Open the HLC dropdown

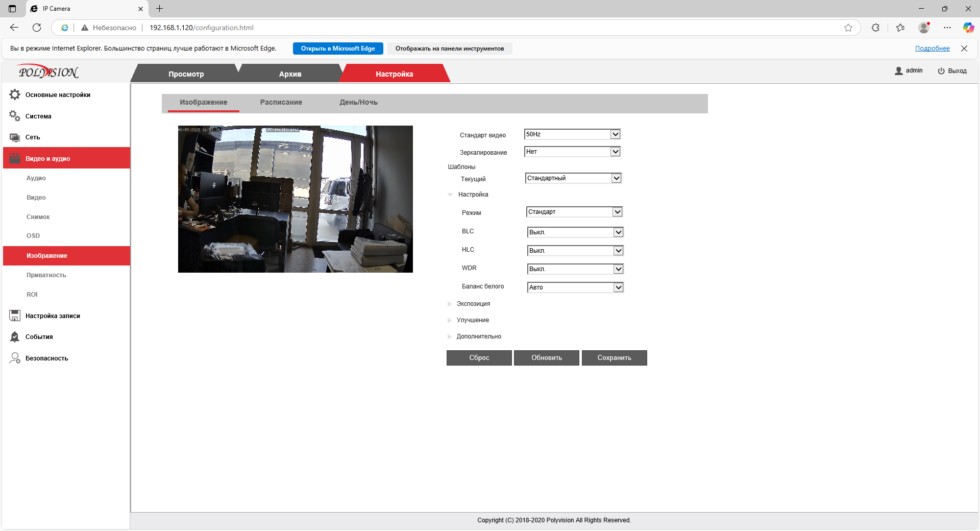click(x=575, y=251)
